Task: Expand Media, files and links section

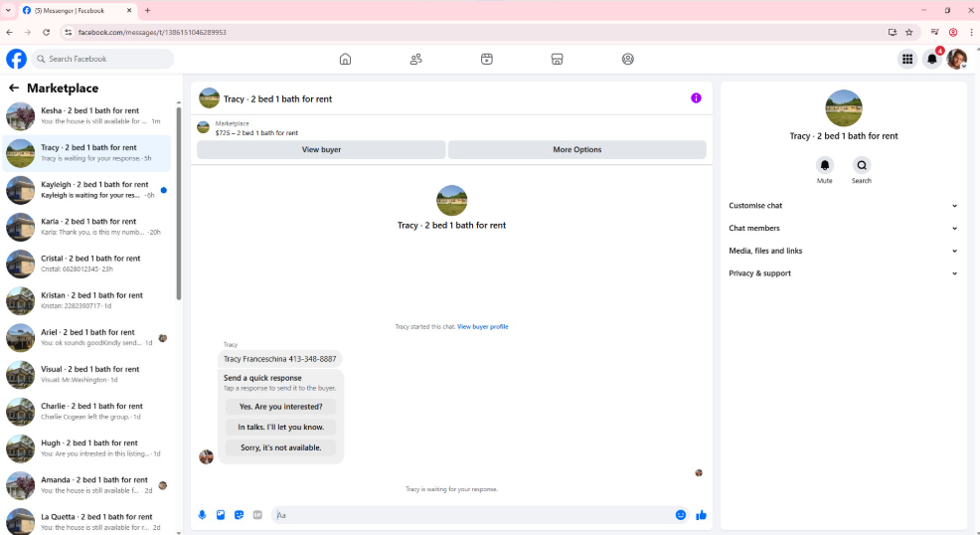Action: [x=843, y=251]
